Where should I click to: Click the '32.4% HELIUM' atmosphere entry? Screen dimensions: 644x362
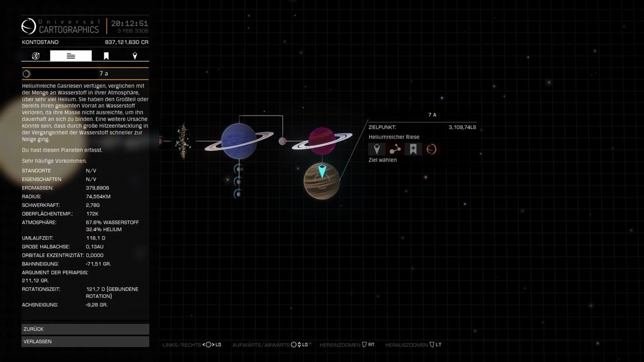point(104,229)
